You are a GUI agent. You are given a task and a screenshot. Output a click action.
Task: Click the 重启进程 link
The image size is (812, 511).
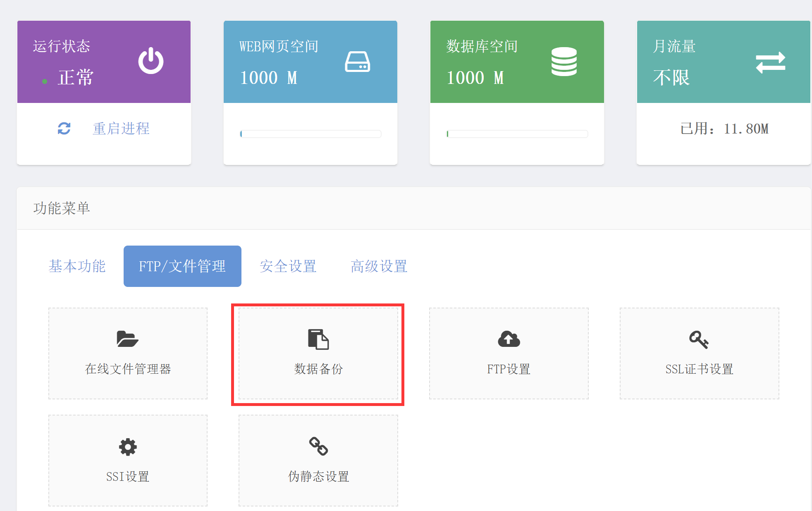pos(121,129)
